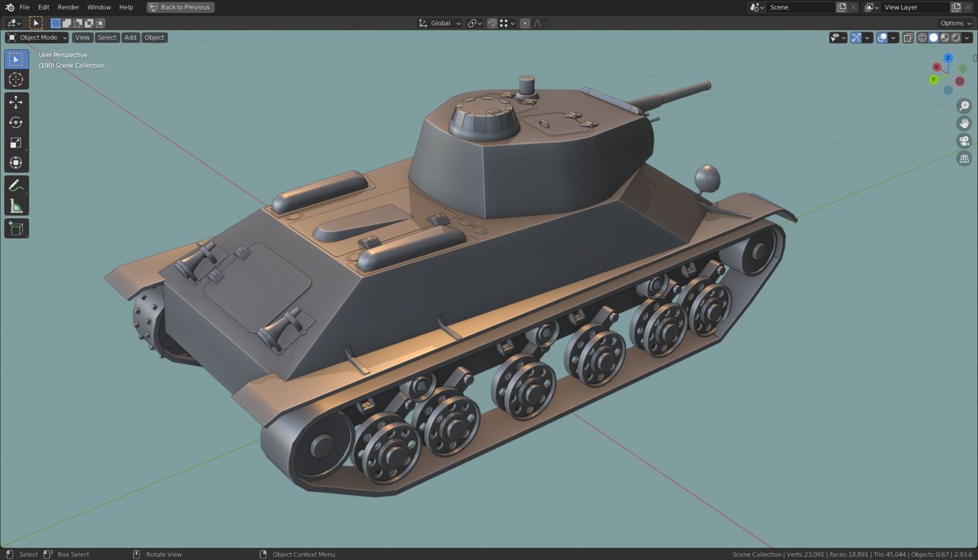Click the Z axis on navigation gizmo

tap(948, 58)
